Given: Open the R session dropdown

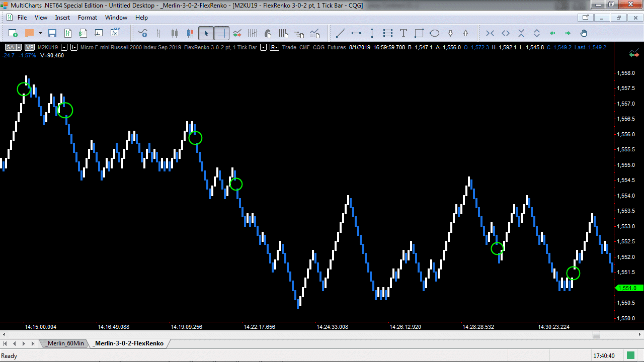Looking at the screenshot, I should click(275, 47).
